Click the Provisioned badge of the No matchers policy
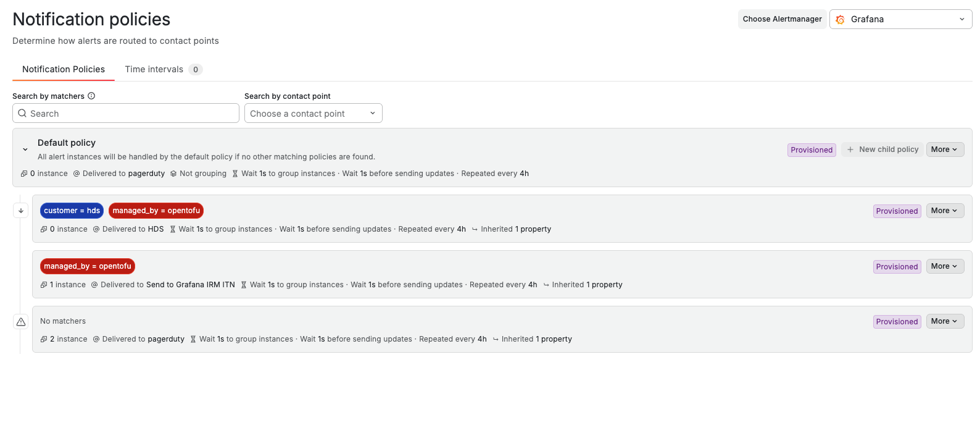Image resolution: width=980 pixels, height=425 pixels. point(897,322)
